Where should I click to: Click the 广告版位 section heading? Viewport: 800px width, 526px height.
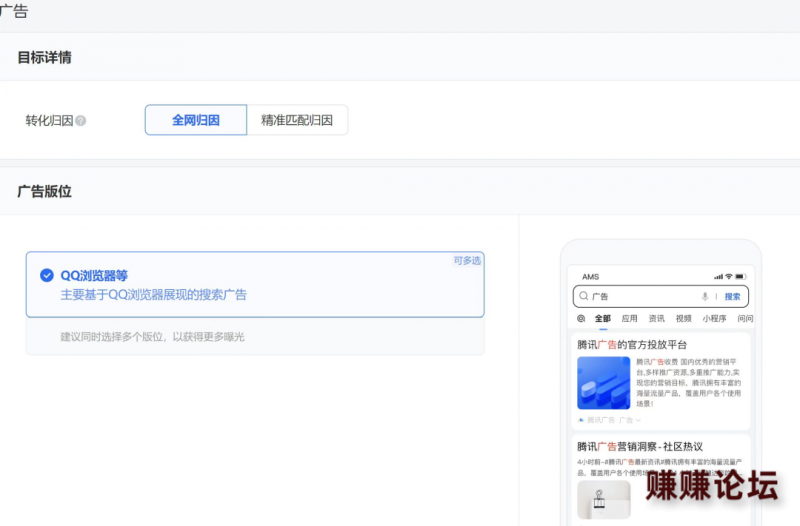click(44, 192)
